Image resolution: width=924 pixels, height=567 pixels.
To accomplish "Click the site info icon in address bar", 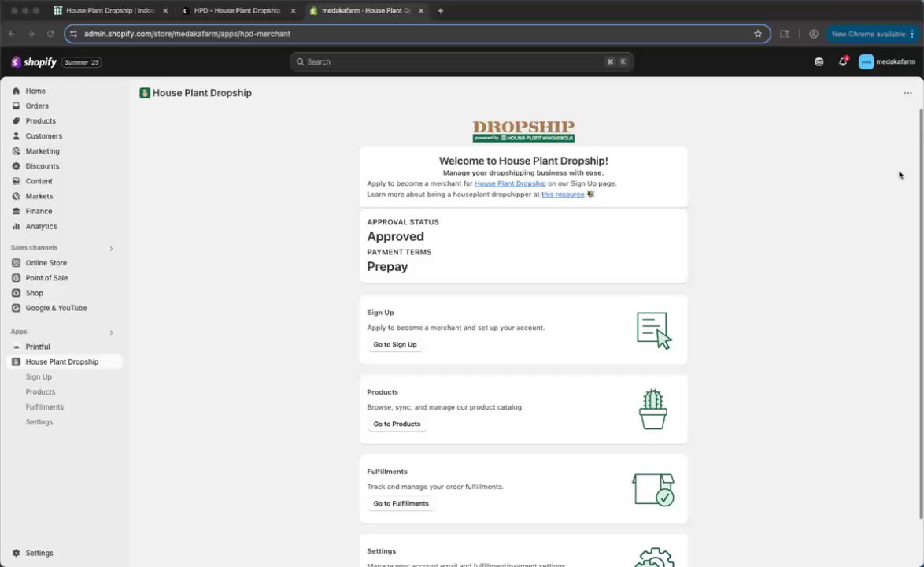I will coord(73,34).
